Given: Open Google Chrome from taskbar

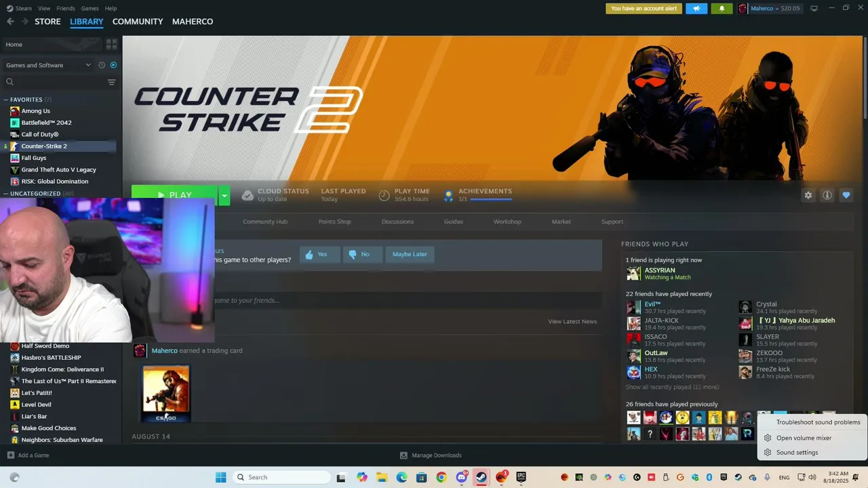Looking at the screenshot, I should click(x=441, y=477).
